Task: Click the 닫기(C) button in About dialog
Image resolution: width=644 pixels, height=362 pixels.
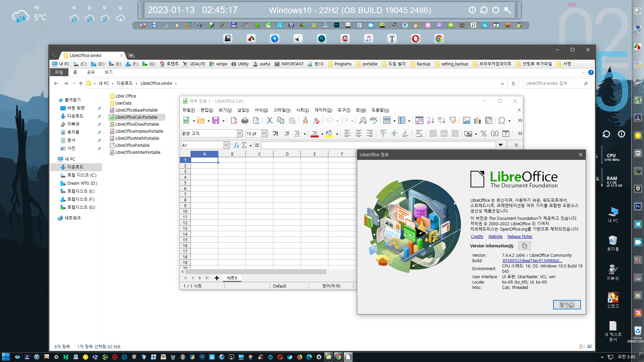Action: click(567, 305)
